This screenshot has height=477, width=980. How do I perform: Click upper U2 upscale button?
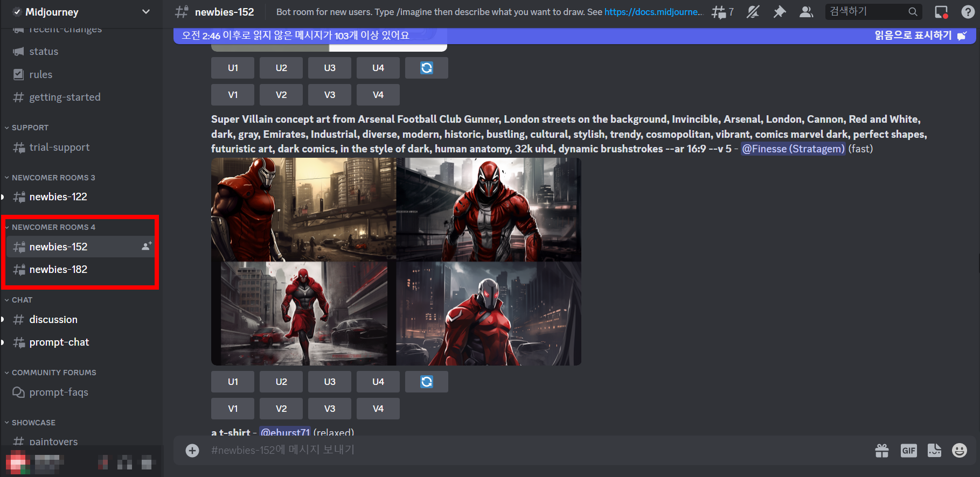tap(281, 68)
